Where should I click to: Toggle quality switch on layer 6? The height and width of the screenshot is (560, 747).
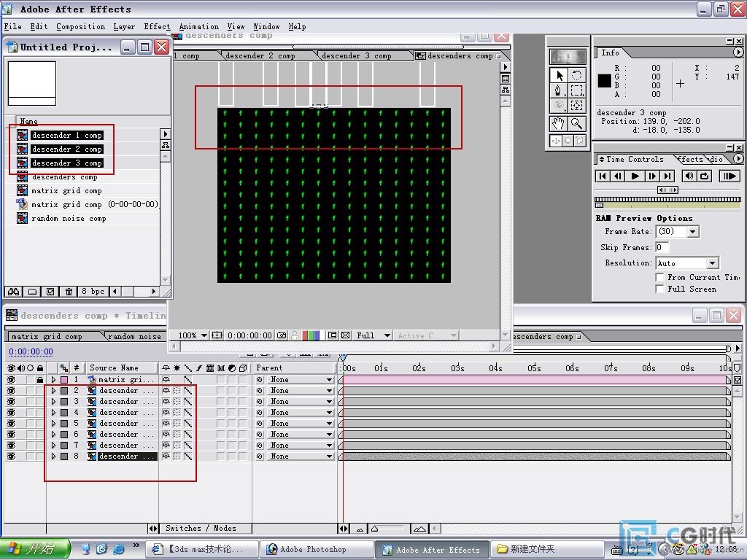point(188,435)
